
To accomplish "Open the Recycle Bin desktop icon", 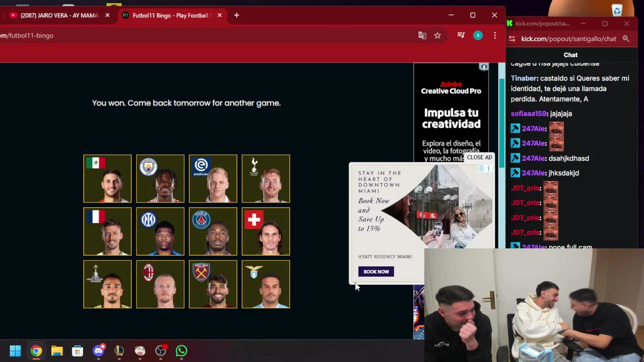I will pos(617,10).
